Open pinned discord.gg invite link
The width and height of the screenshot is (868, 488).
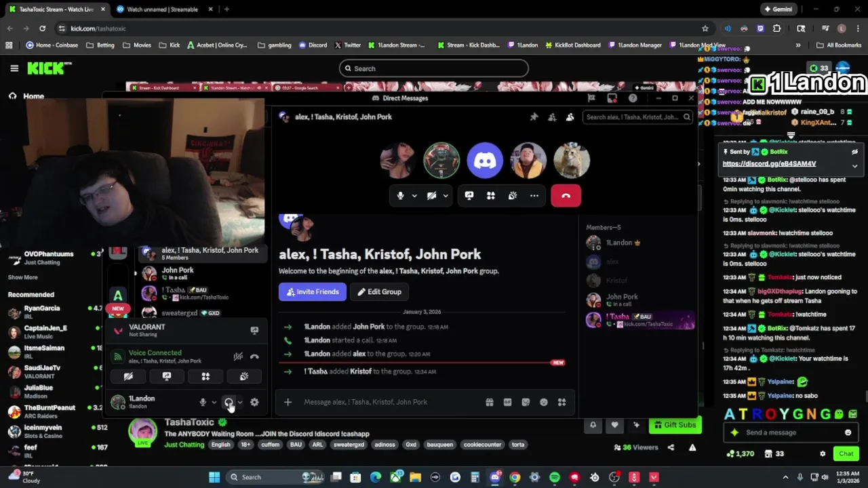click(769, 163)
